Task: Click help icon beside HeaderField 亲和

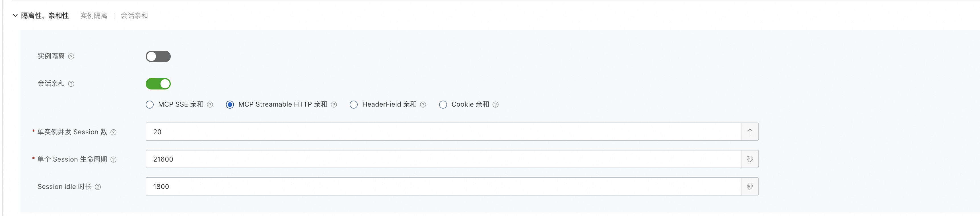Action: pyautogui.click(x=423, y=105)
